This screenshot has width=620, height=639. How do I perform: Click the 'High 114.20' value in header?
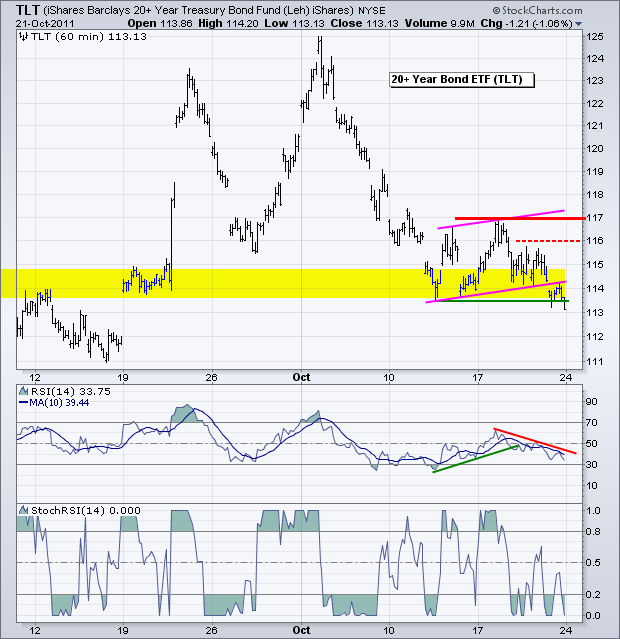coord(228,24)
